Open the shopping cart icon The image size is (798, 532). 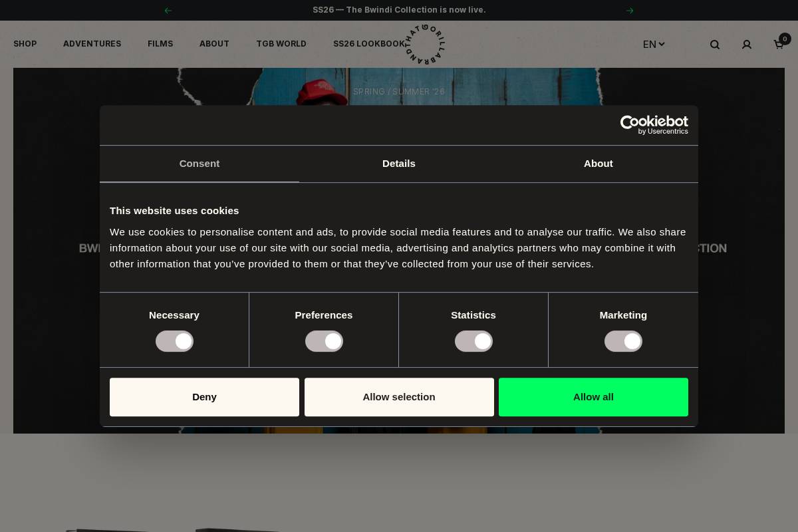(778, 45)
